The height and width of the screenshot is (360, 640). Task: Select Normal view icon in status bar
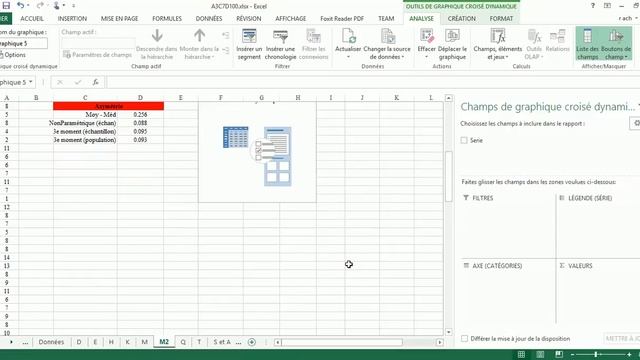[521, 354]
